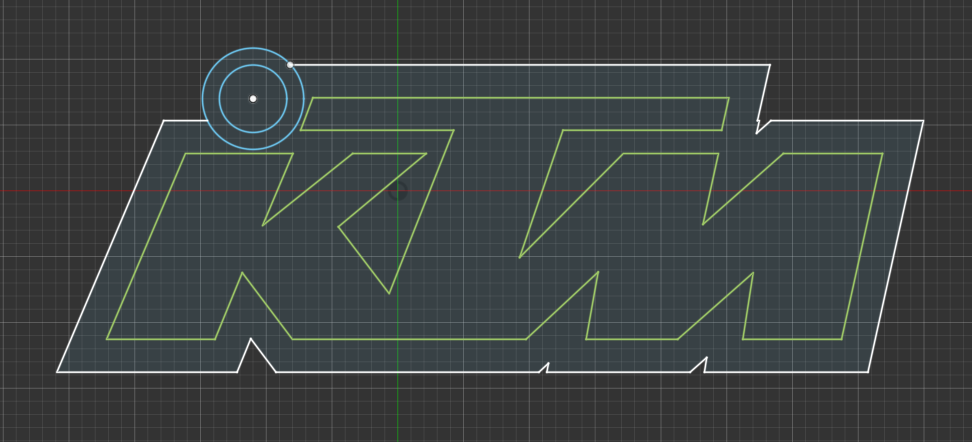Select the green top horizontal line of the logo
Image resolution: width=972 pixels, height=442 pixels.
click(521, 98)
